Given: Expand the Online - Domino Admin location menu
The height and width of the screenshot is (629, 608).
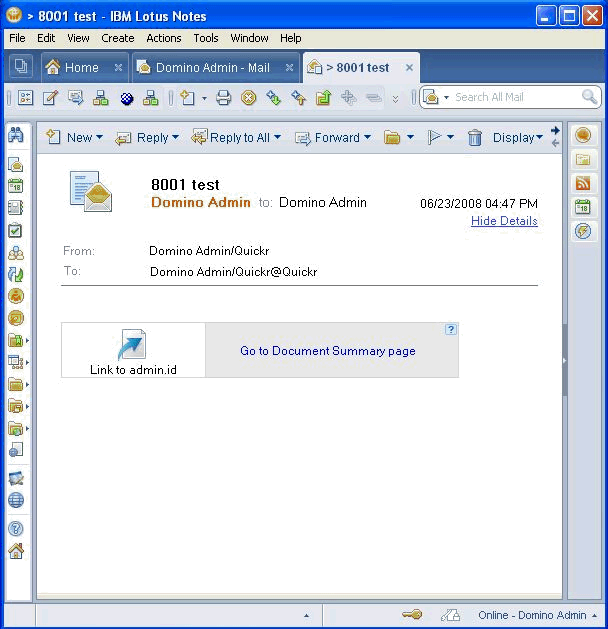Looking at the screenshot, I should point(594,615).
